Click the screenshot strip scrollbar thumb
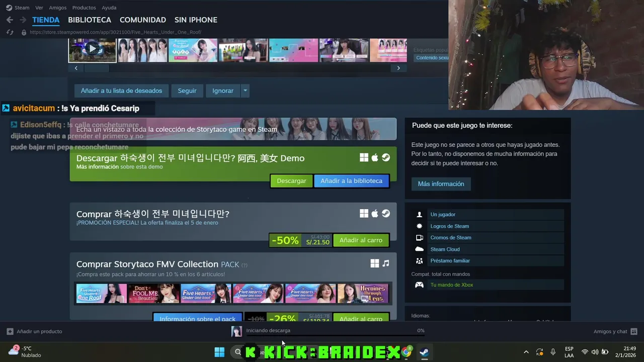 [x=96, y=68]
